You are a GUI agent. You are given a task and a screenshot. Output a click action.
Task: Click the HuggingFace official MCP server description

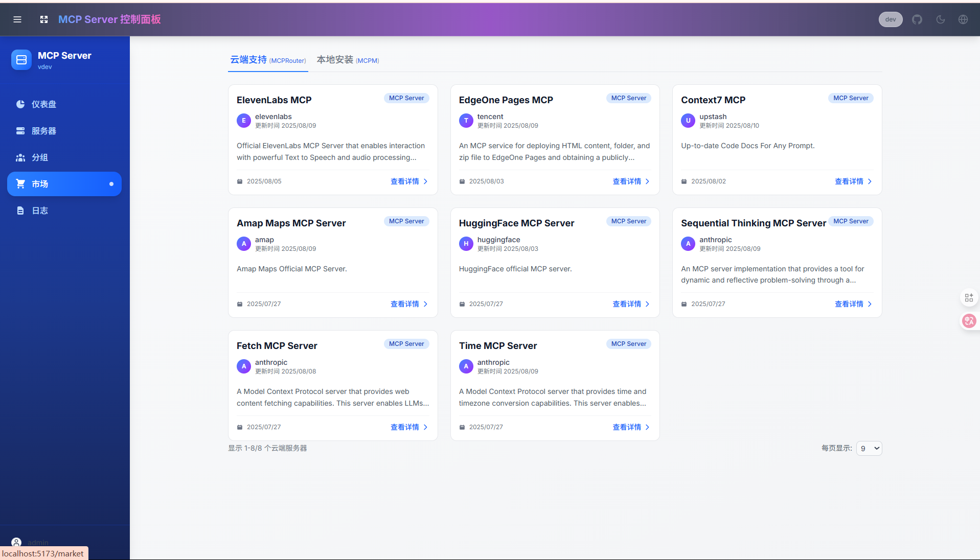(515, 269)
